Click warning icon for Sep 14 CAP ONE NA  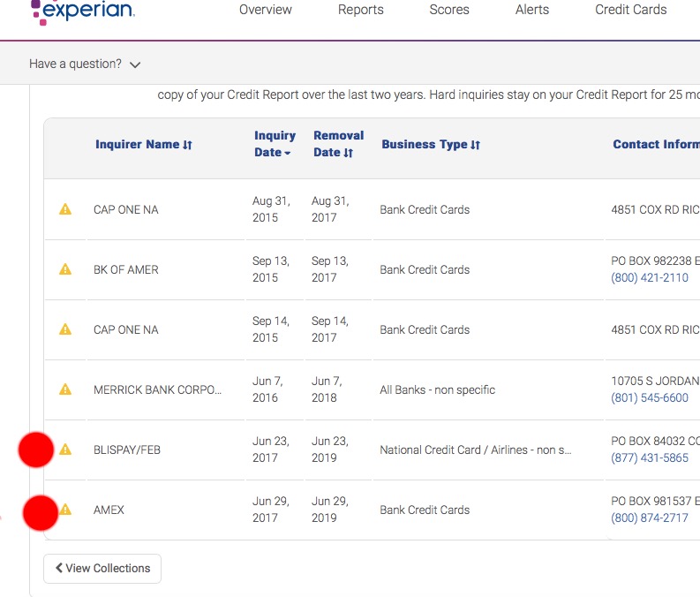[65, 329]
